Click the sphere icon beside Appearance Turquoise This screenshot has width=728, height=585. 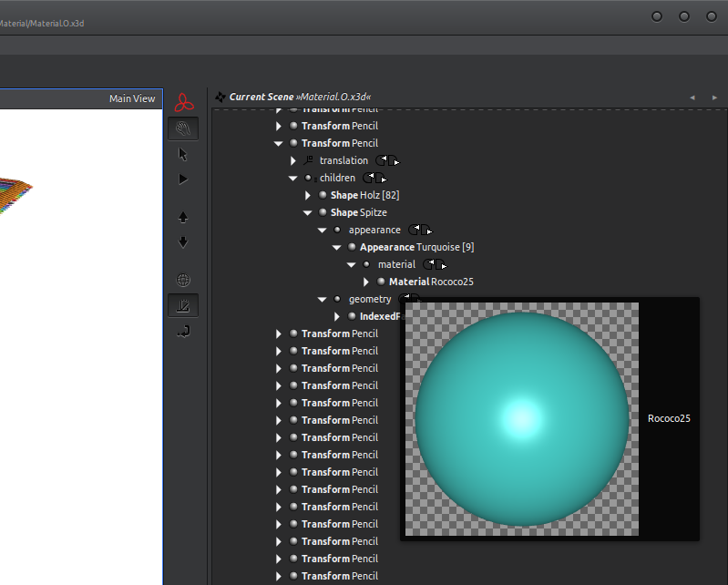tap(352, 247)
